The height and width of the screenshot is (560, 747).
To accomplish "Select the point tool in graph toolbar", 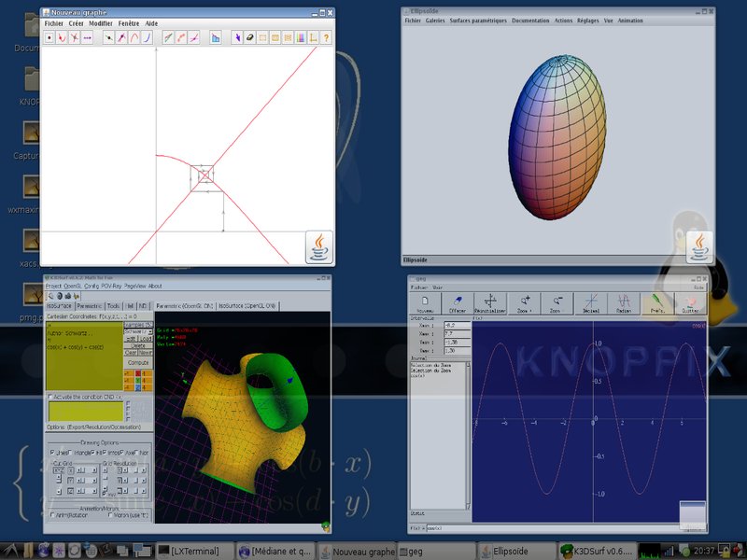I will [x=49, y=38].
